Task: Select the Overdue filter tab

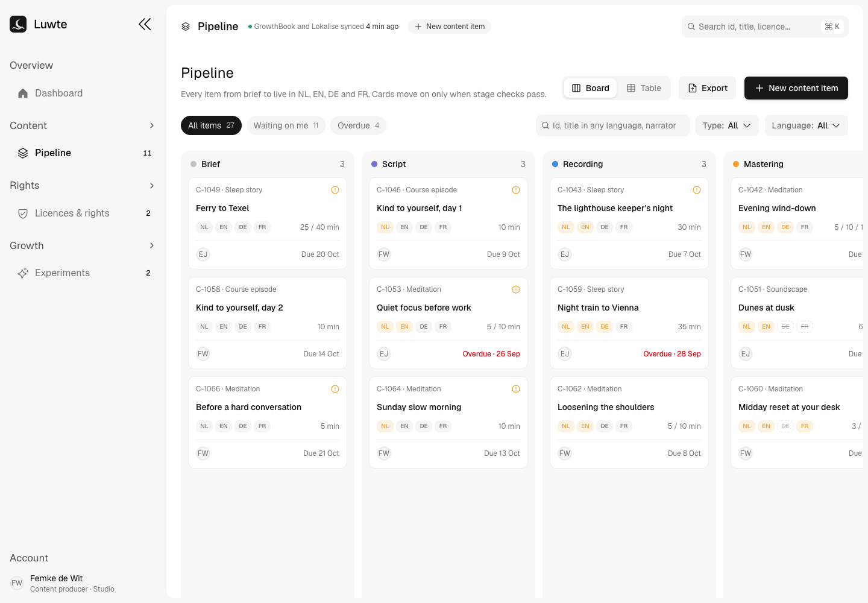Action: [x=358, y=125]
